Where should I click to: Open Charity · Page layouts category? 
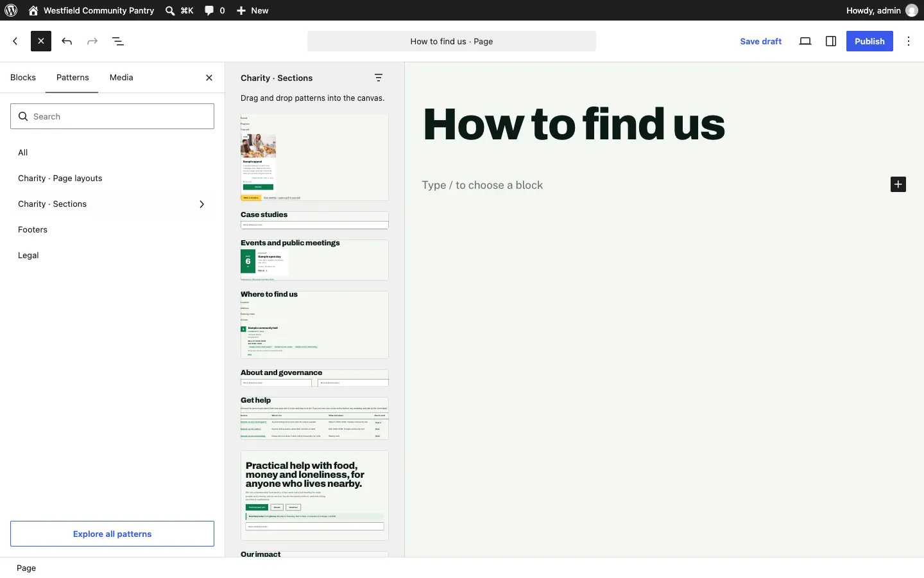pyautogui.click(x=112, y=179)
